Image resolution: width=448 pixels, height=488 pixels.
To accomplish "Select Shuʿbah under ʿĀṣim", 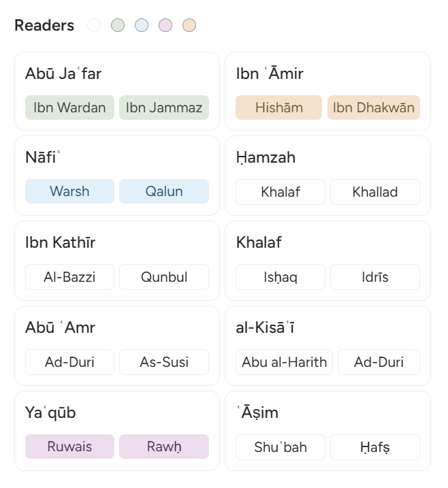I will (281, 447).
